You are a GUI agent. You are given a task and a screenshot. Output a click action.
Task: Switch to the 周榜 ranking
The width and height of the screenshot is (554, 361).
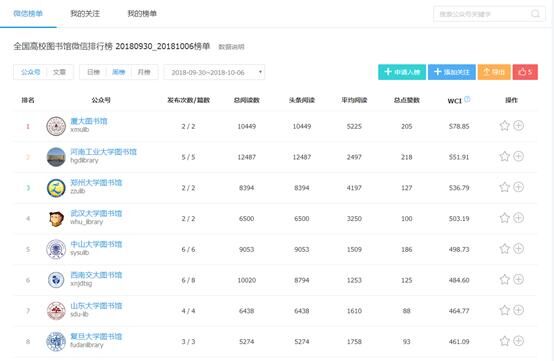click(x=119, y=72)
